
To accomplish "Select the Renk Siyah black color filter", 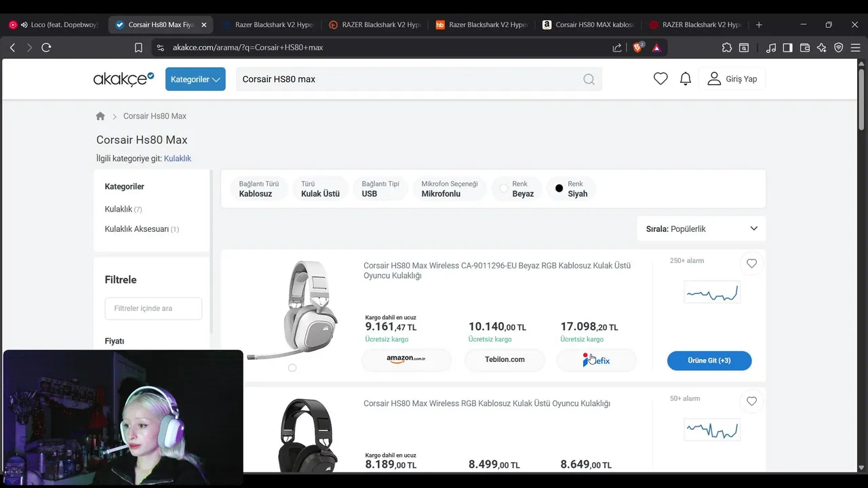I will click(x=572, y=188).
